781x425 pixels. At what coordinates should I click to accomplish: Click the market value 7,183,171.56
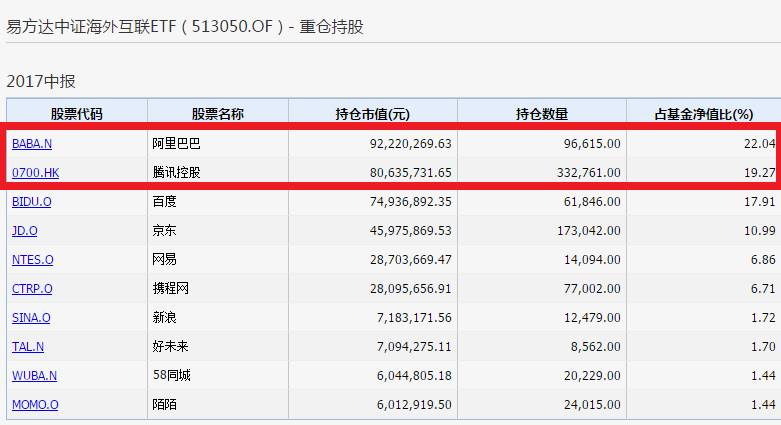[x=414, y=317]
